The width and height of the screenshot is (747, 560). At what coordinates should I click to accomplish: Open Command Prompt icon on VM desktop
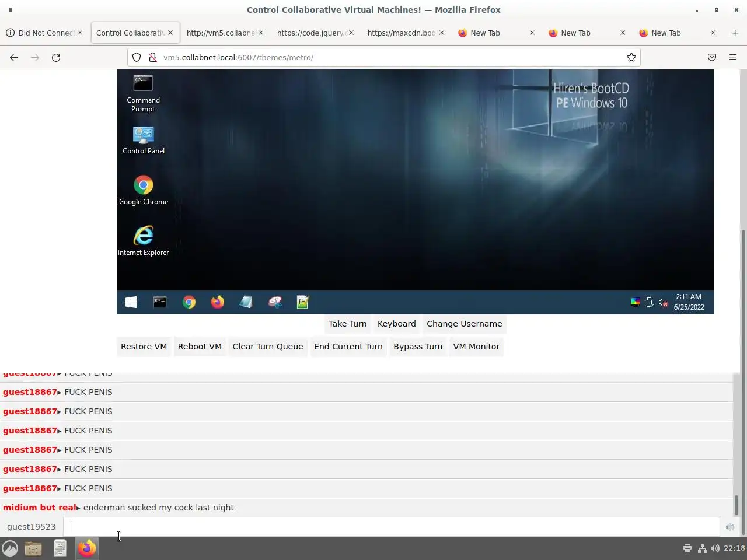[x=143, y=93]
